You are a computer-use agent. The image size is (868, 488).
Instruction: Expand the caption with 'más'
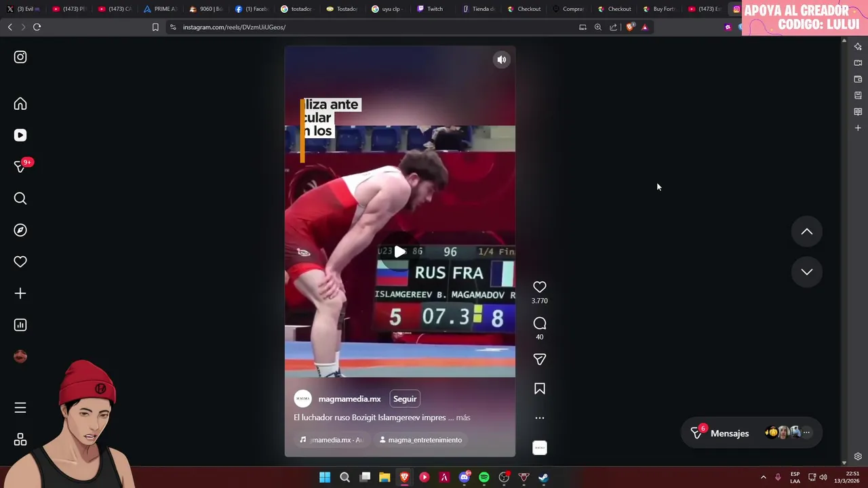(x=463, y=418)
